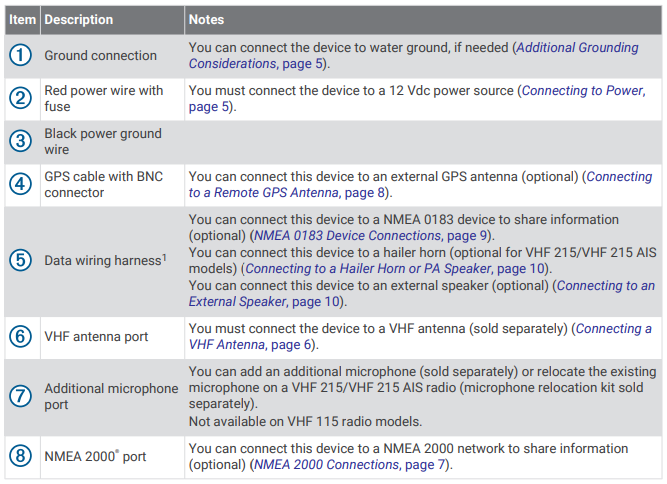Click the circled number 1 icon
Viewport: 667px width, 484px height.
tap(22, 56)
